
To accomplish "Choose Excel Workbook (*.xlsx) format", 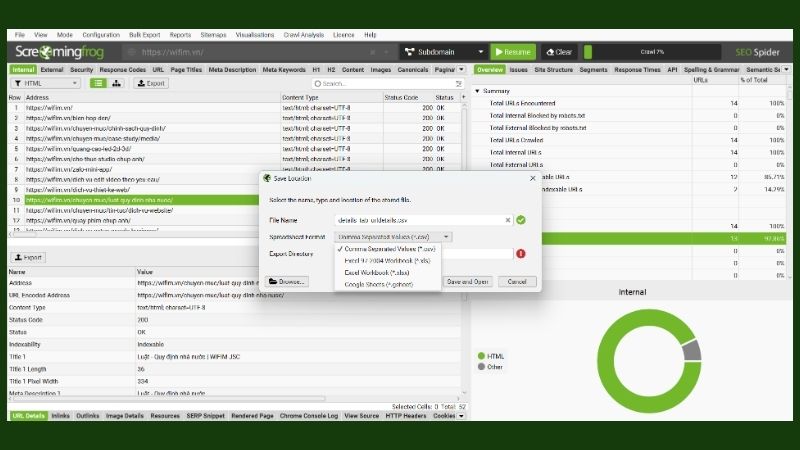I will click(377, 272).
